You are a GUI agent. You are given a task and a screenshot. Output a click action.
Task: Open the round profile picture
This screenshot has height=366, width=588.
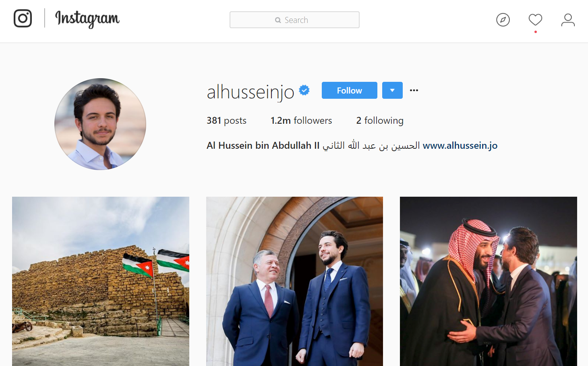[100, 124]
